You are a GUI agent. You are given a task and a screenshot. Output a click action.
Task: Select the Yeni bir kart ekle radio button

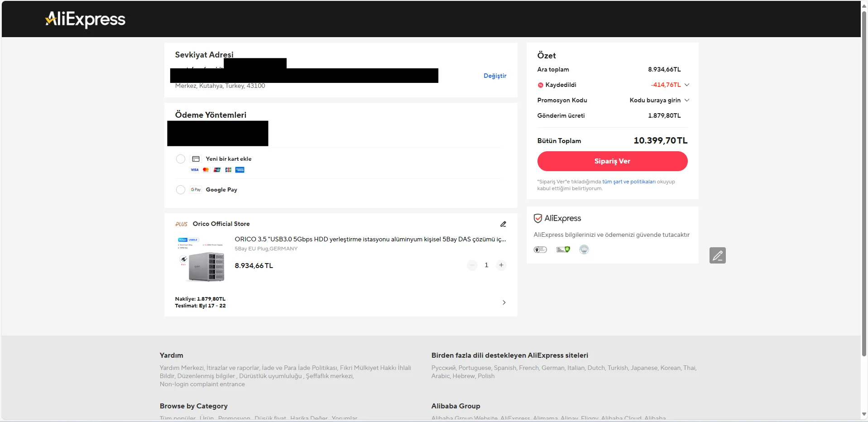point(181,159)
